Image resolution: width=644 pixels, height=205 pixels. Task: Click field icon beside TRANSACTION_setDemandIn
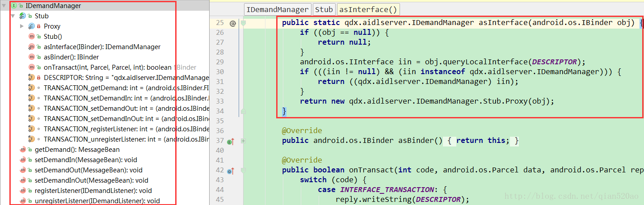coord(32,98)
